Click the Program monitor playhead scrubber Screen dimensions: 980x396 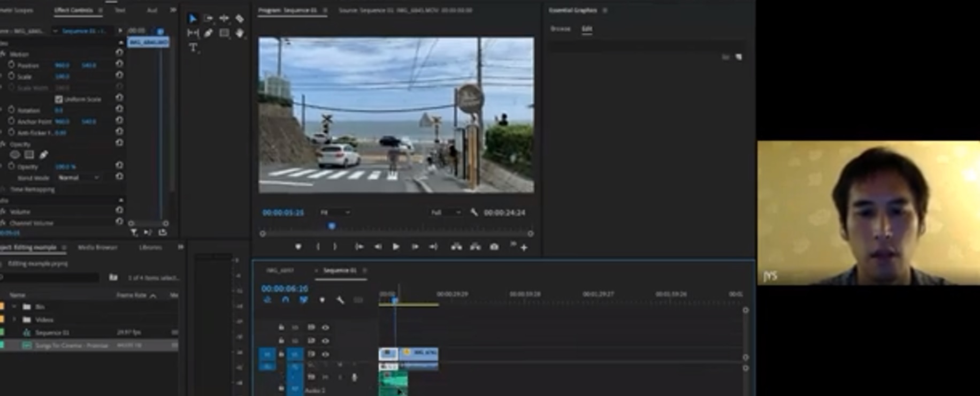coord(332,226)
